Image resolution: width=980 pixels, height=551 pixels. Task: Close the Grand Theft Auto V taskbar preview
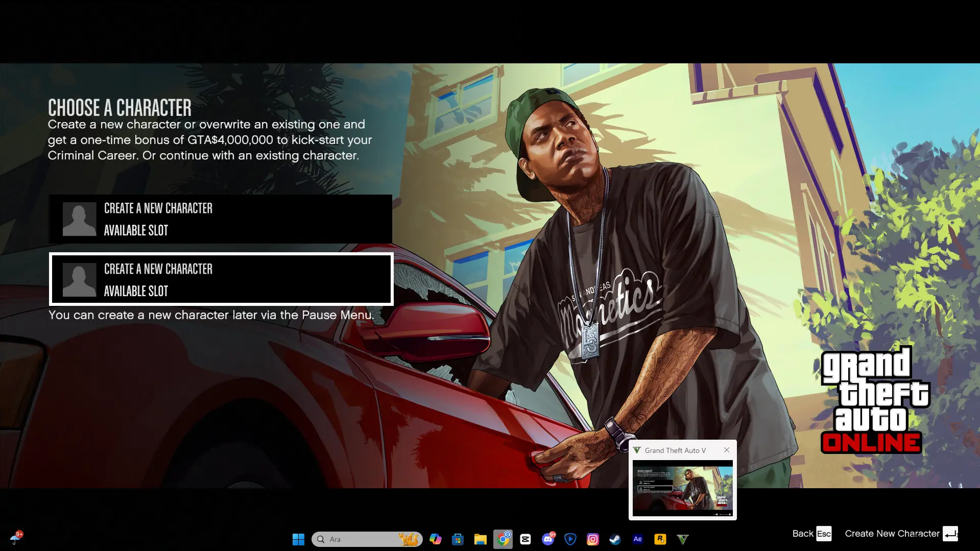tap(727, 450)
